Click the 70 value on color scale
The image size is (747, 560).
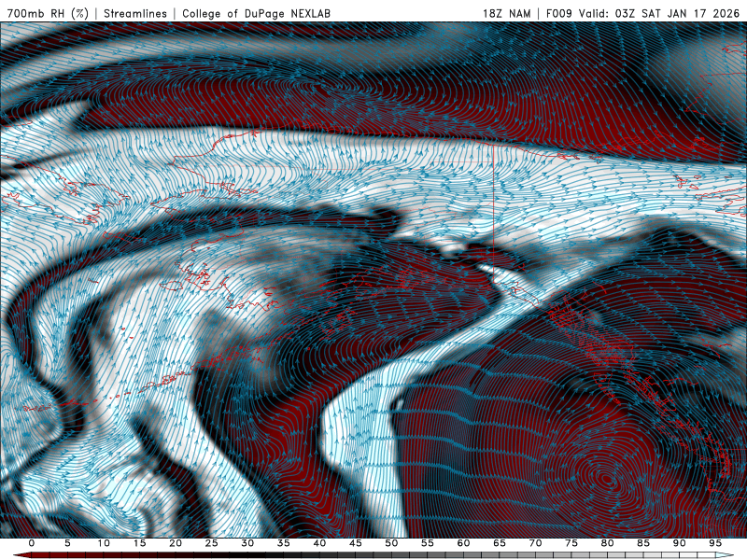(535, 543)
